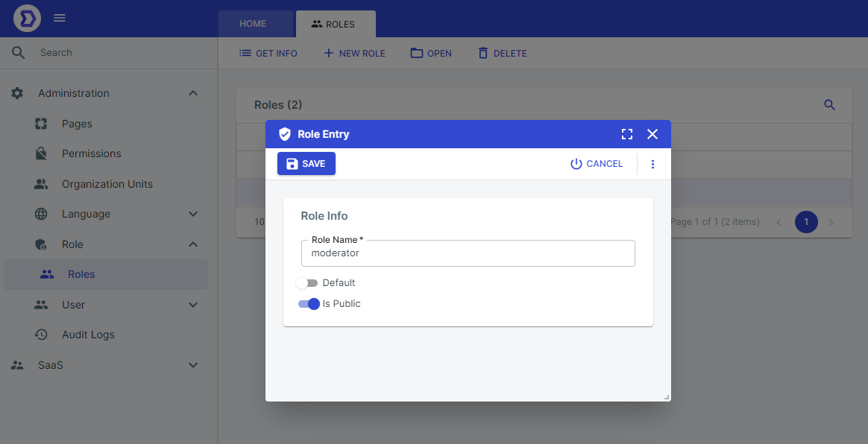
Task: Save the role entry
Action: pos(306,164)
